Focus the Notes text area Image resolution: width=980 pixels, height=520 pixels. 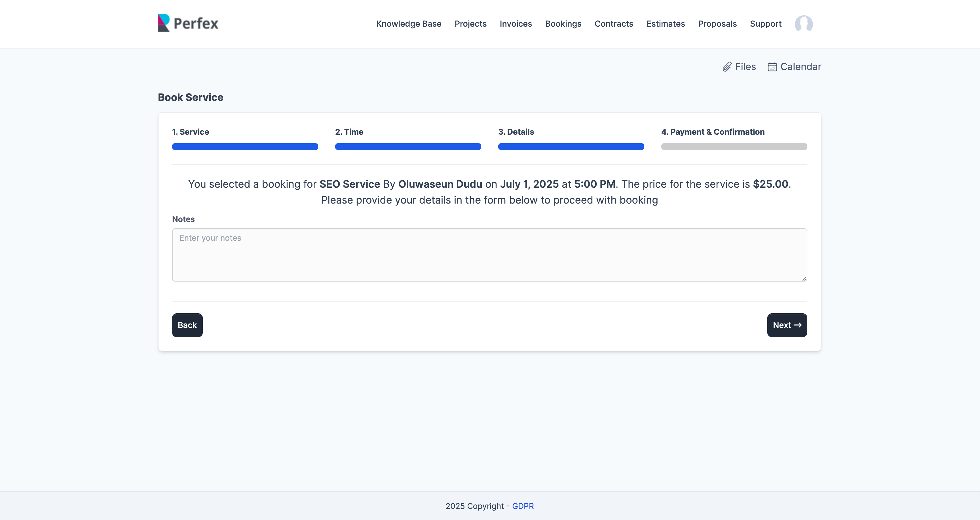click(489, 255)
